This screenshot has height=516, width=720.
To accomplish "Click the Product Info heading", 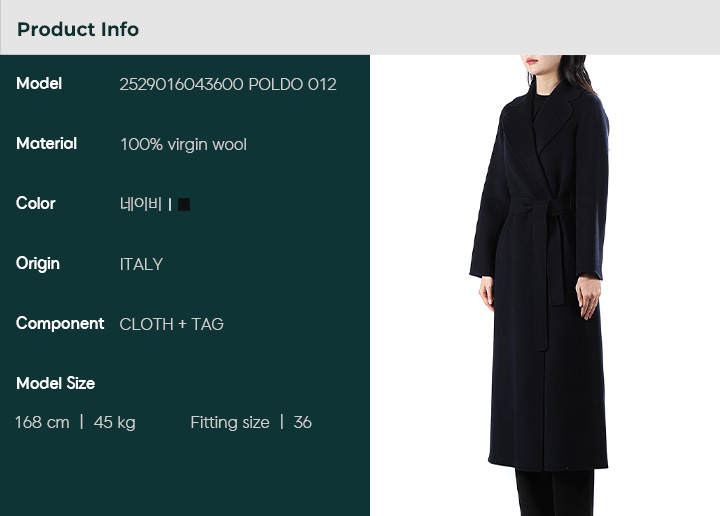I will [78, 29].
